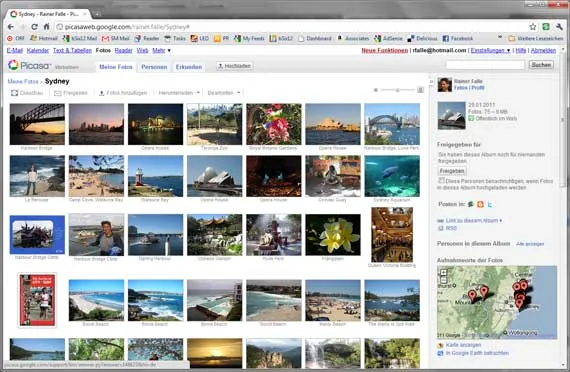Reload the page with the refresh icon
This screenshot has width=570, height=372.
pyautogui.click(x=34, y=27)
